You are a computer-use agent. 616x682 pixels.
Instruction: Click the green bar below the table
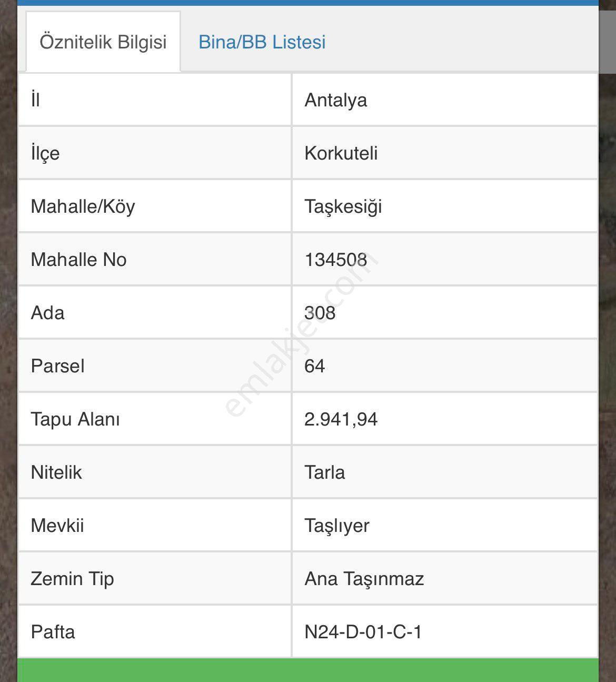(308, 670)
